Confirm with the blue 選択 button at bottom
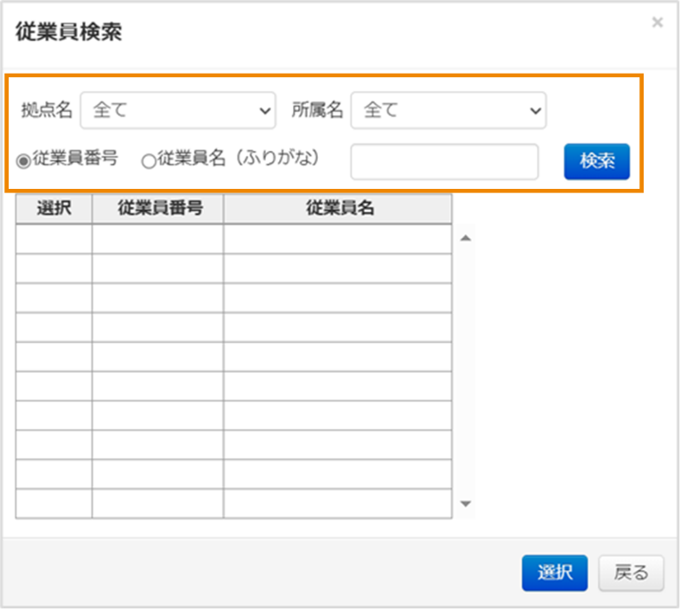 tap(554, 573)
